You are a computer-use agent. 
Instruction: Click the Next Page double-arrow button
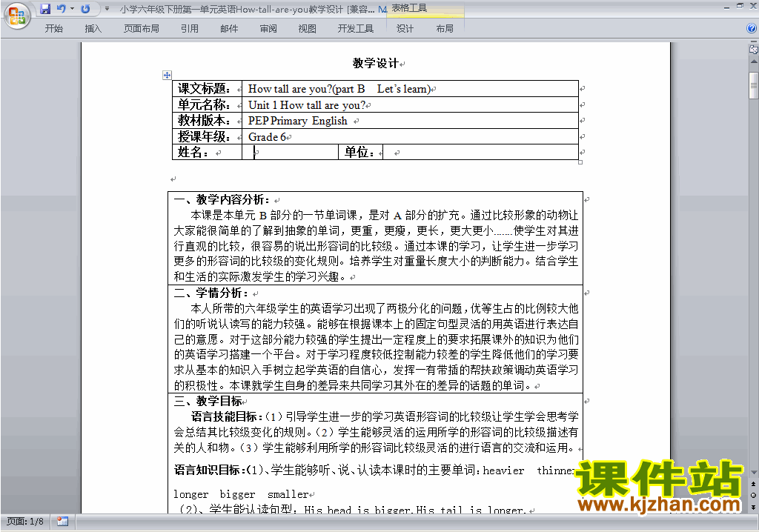(x=754, y=507)
